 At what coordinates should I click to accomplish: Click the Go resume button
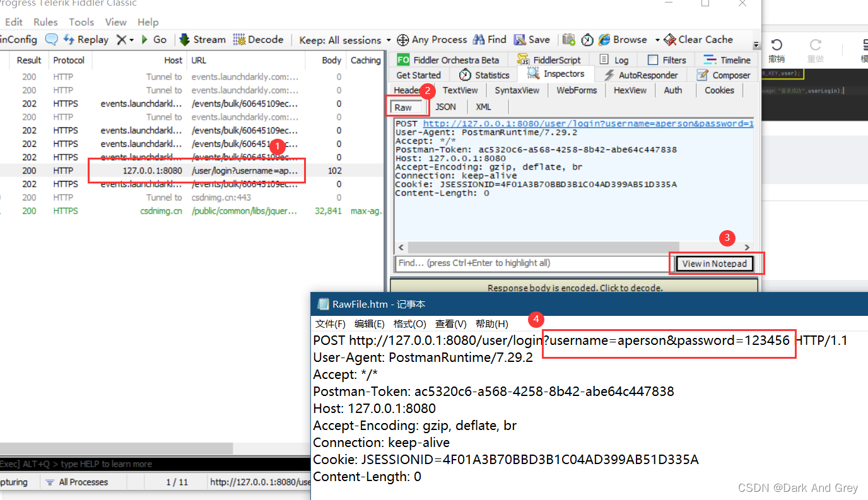(154, 40)
